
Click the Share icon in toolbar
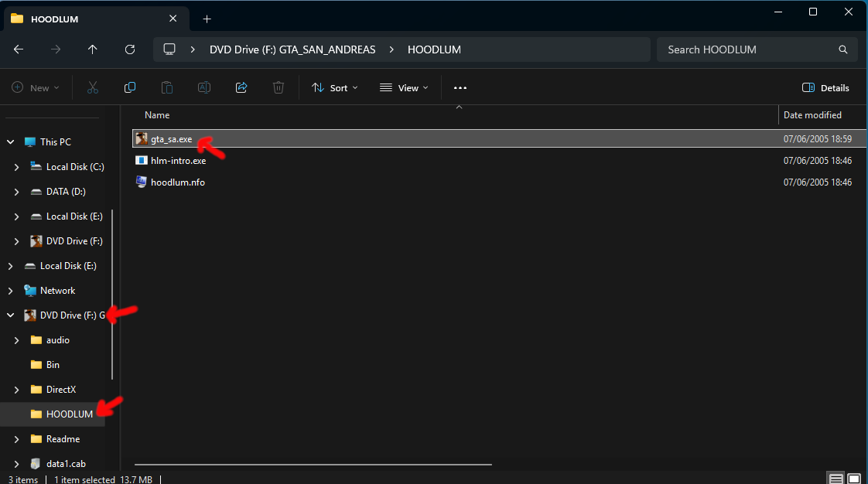tap(241, 87)
